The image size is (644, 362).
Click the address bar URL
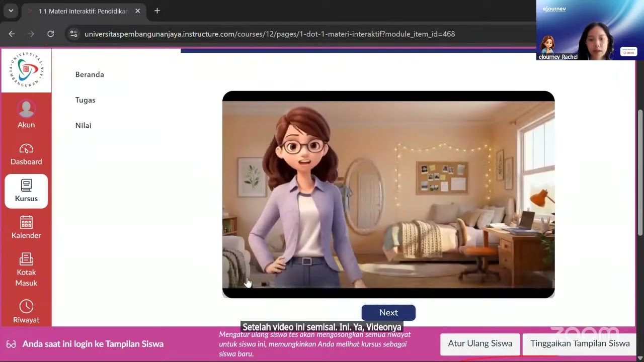[x=270, y=34]
